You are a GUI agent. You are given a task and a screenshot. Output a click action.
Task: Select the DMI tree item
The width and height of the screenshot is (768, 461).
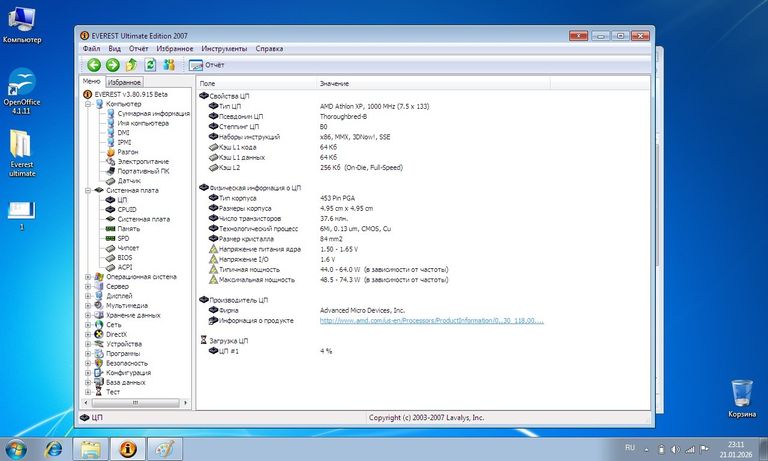pos(123,133)
